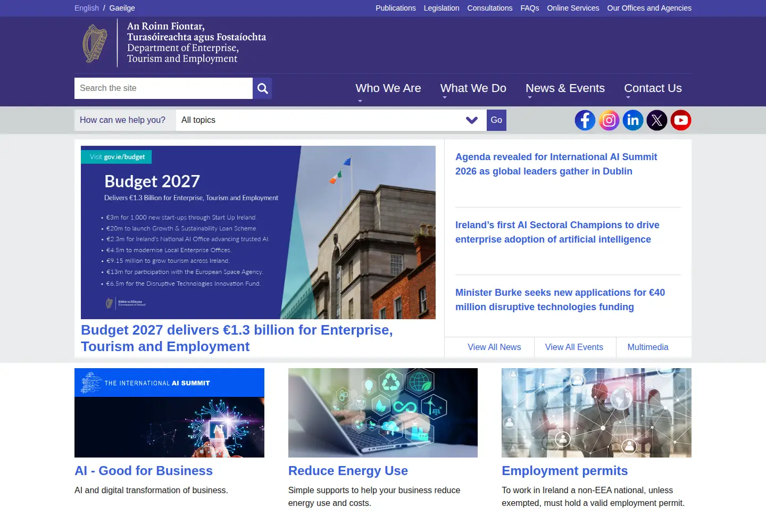766x532 pixels.
Task: Open the View All News tab
Action: pyautogui.click(x=494, y=347)
